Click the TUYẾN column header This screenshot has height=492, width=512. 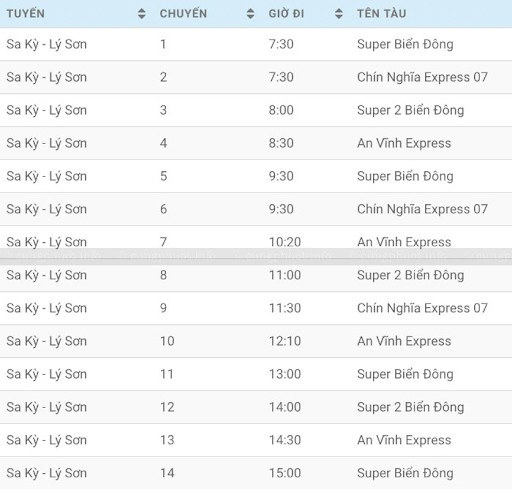(x=26, y=14)
